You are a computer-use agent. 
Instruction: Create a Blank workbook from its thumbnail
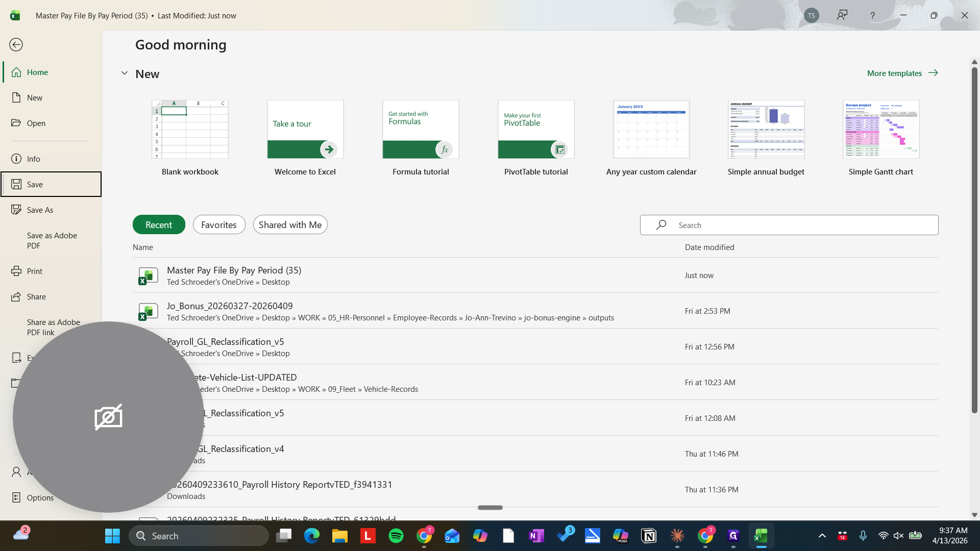(x=190, y=130)
